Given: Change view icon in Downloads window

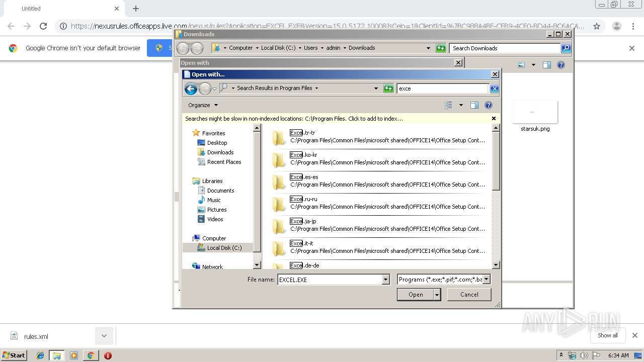Looking at the screenshot, I should point(521,65).
